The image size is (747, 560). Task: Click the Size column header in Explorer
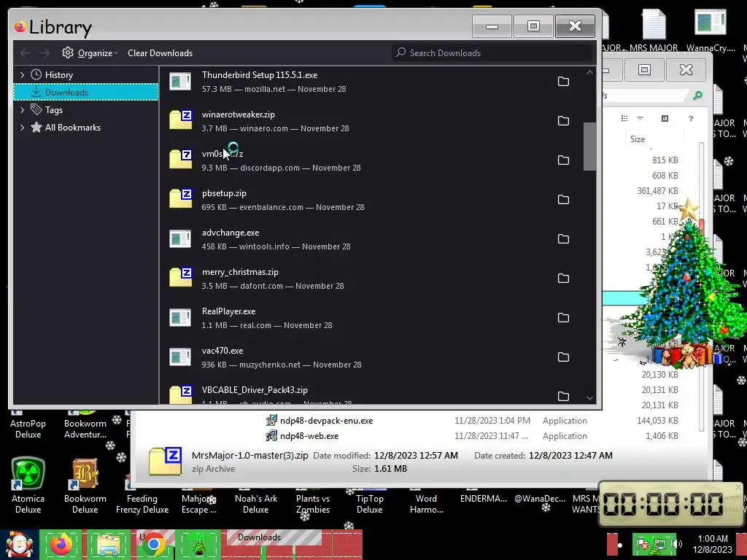638,139
